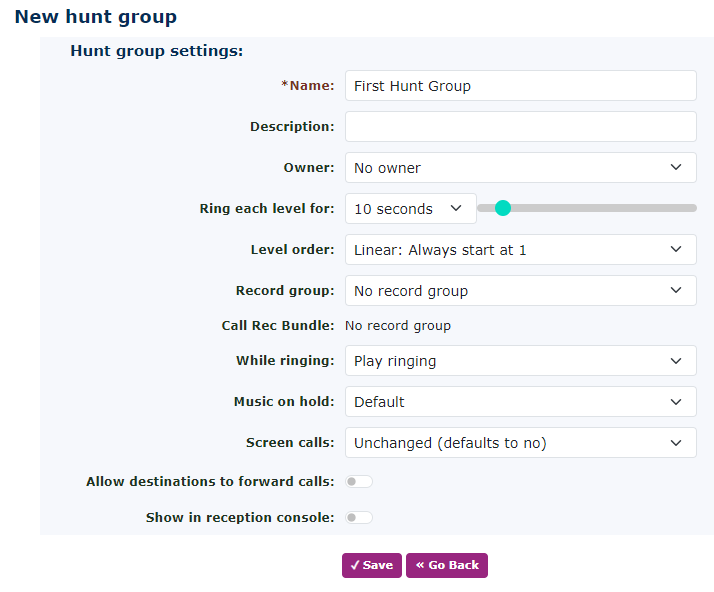Click the Name input field
Image resolution: width=714 pixels, height=592 pixels.
[520, 86]
